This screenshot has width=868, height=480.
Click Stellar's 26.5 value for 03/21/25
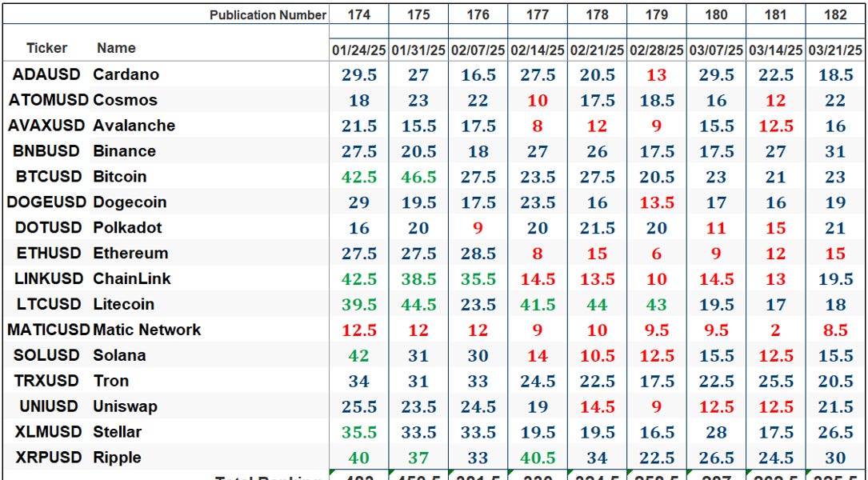pyautogui.click(x=835, y=432)
